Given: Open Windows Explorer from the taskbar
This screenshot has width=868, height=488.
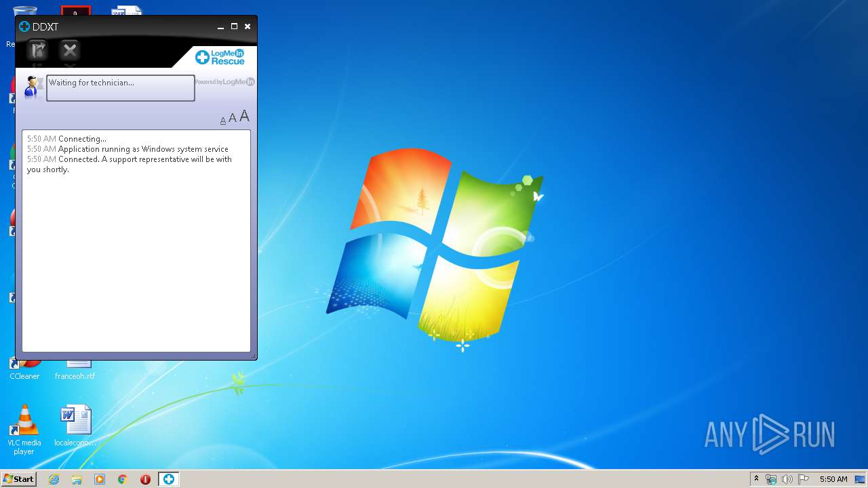Looking at the screenshot, I should 77,479.
